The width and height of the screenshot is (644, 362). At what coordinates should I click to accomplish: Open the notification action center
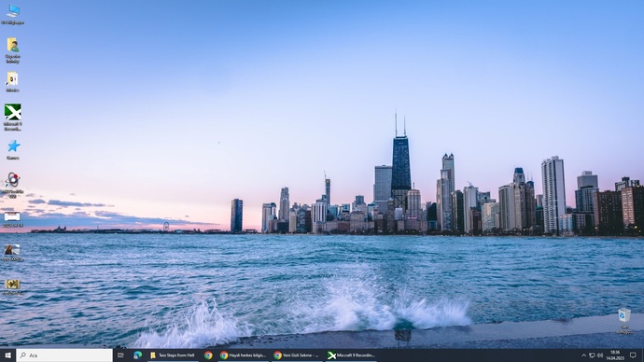click(x=633, y=355)
